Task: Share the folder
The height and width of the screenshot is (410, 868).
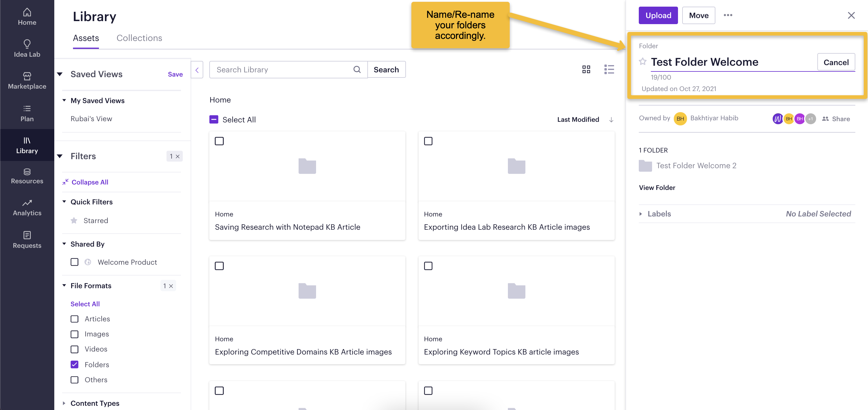Action: (x=836, y=119)
